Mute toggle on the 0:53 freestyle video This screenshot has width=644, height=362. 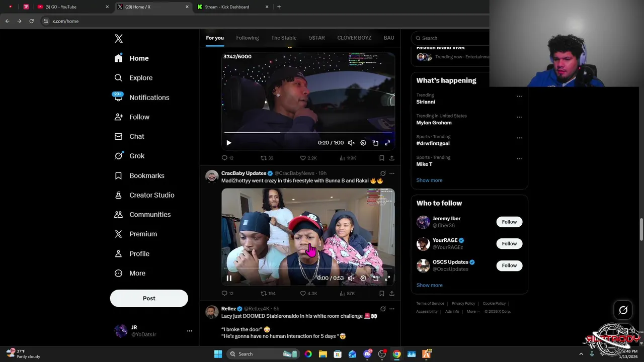coord(351,278)
